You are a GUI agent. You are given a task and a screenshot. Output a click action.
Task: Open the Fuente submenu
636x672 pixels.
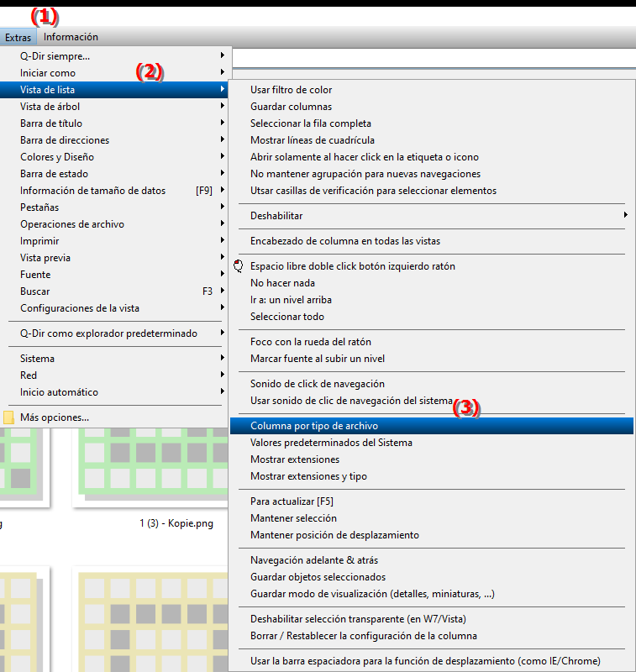[114, 275]
